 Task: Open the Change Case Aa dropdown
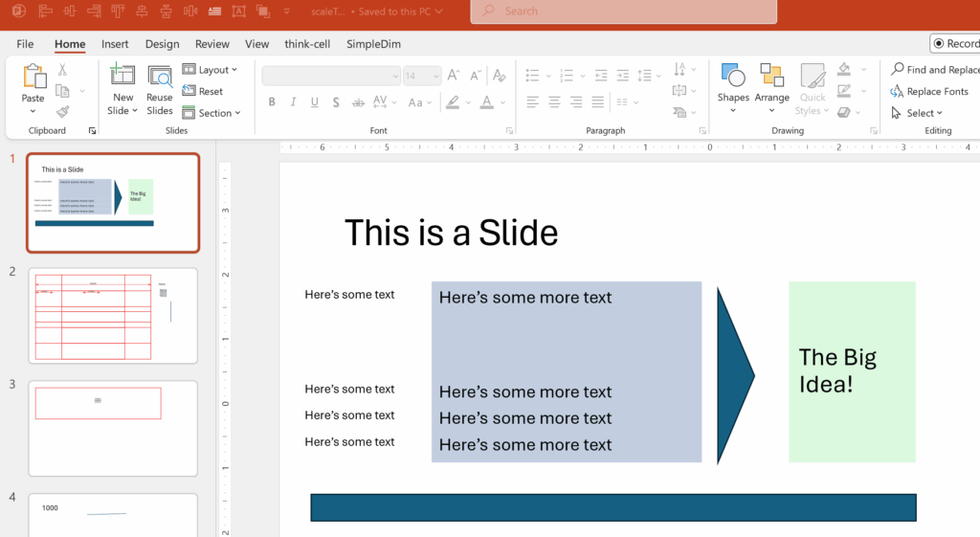419,102
